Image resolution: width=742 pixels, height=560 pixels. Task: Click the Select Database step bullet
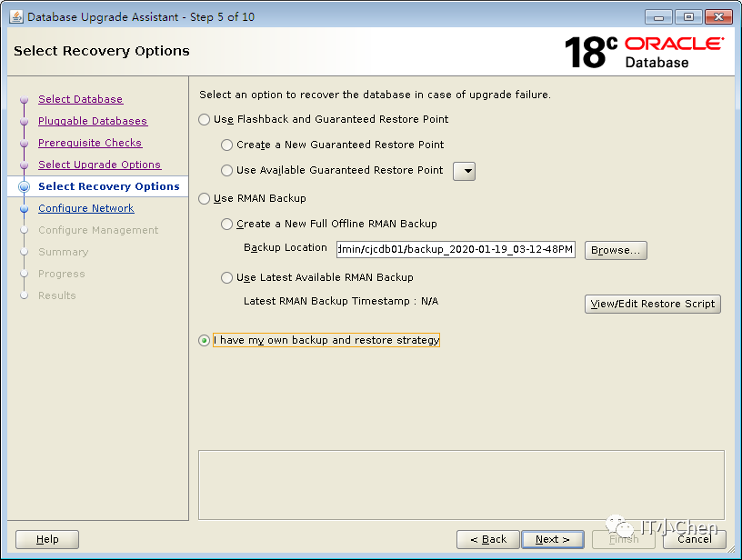pos(25,100)
